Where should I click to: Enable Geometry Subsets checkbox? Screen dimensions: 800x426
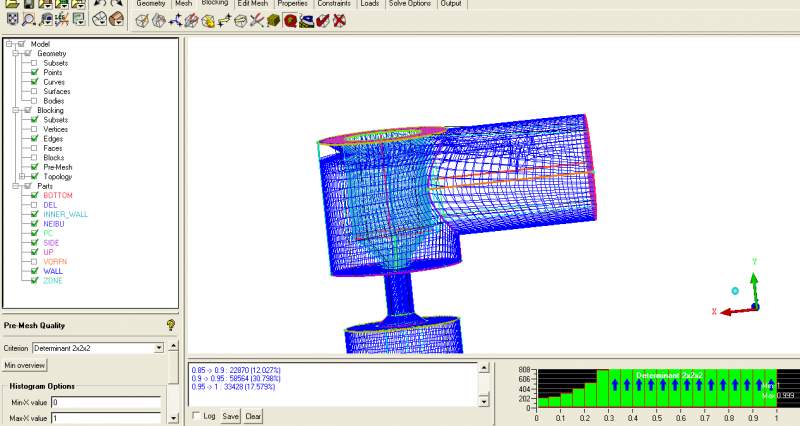pos(34,63)
